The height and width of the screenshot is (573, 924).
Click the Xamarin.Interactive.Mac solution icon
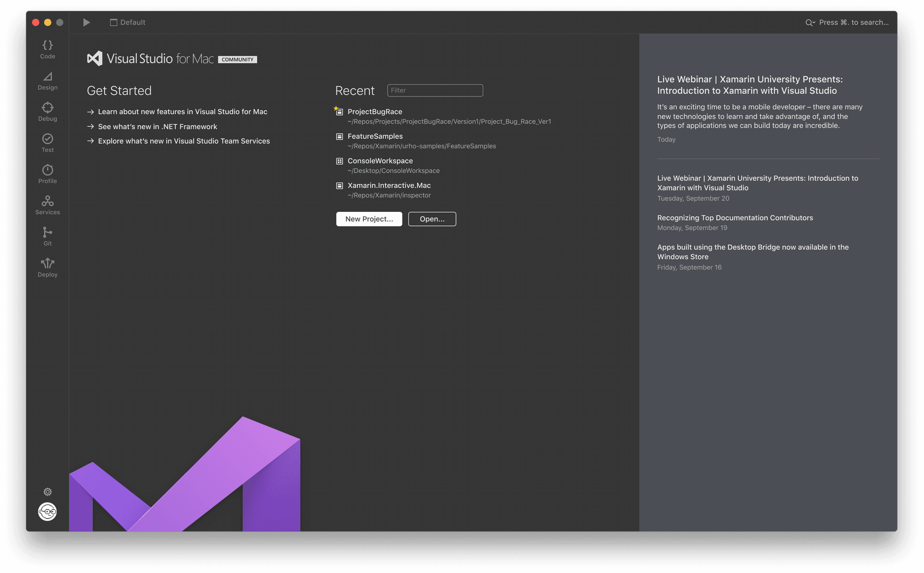(339, 186)
